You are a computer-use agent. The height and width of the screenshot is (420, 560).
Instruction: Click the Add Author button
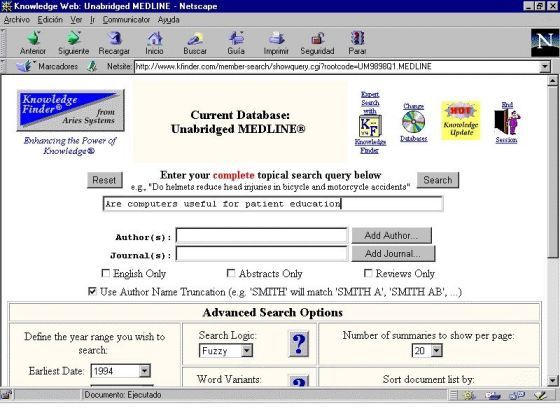point(391,235)
